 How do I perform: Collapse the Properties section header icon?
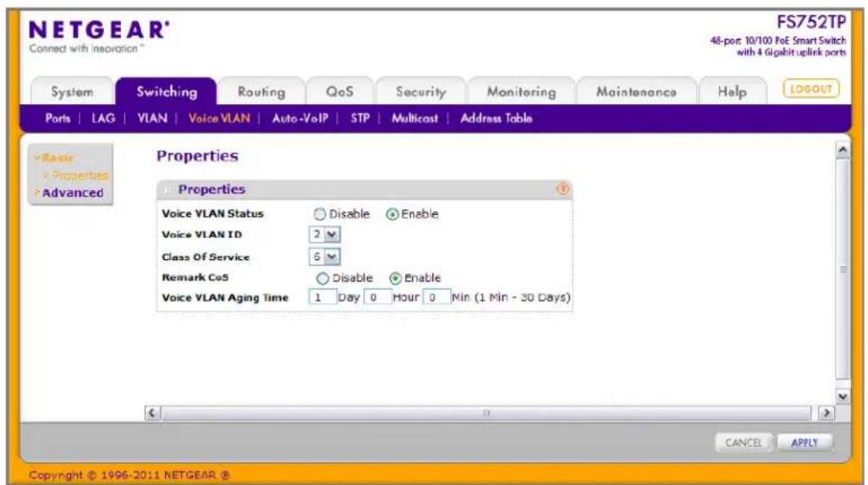(x=167, y=190)
